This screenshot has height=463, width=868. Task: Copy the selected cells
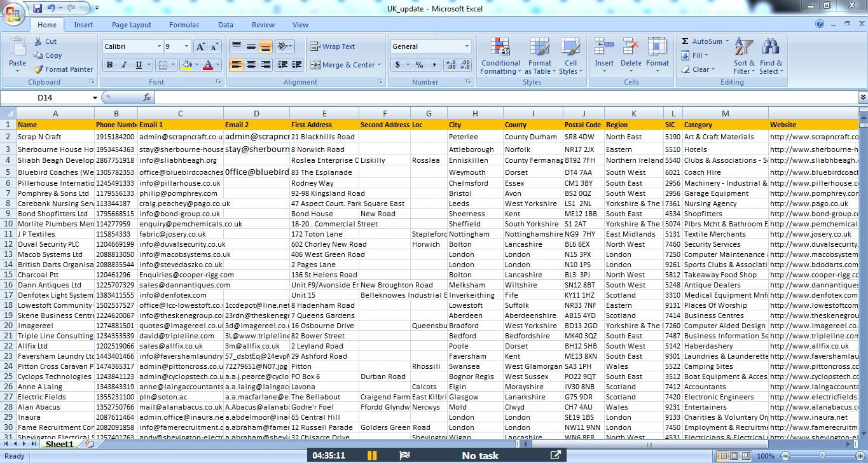pos(47,55)
